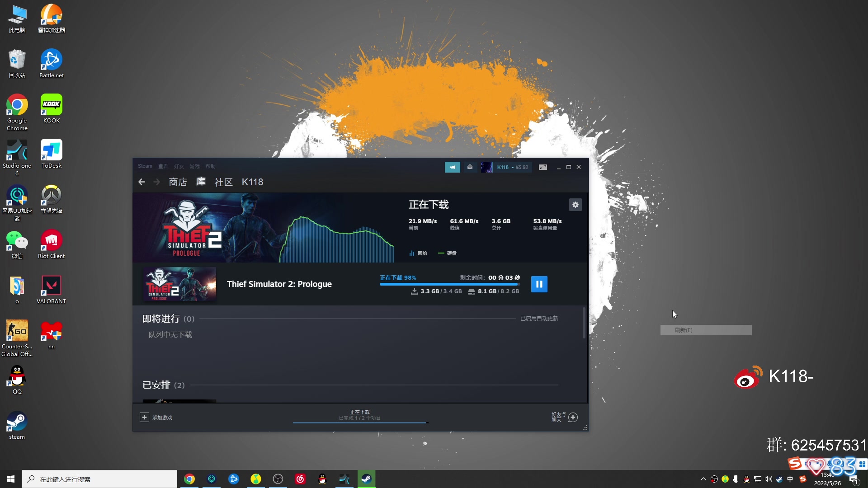
Task: Switch Steam to Big Picture mode
Action: coord(543,167)
